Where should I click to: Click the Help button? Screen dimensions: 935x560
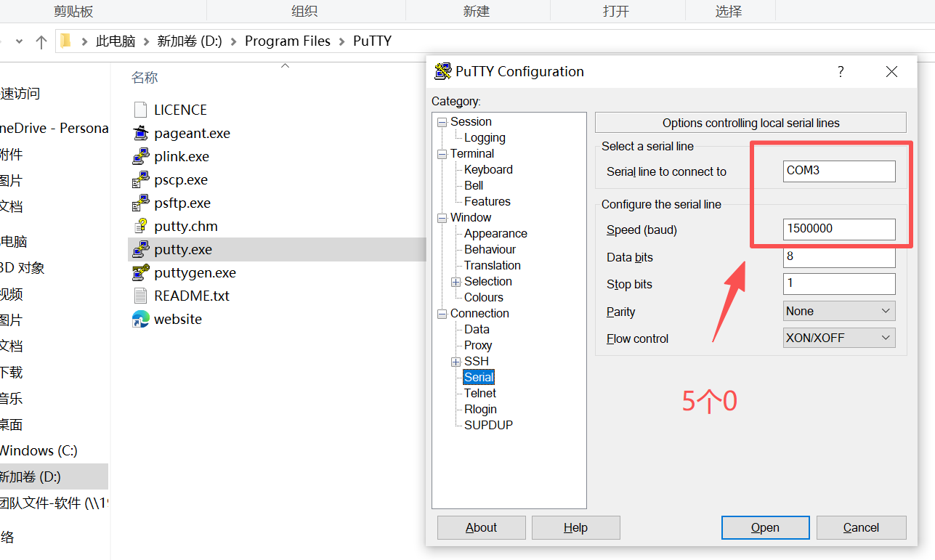576,527
